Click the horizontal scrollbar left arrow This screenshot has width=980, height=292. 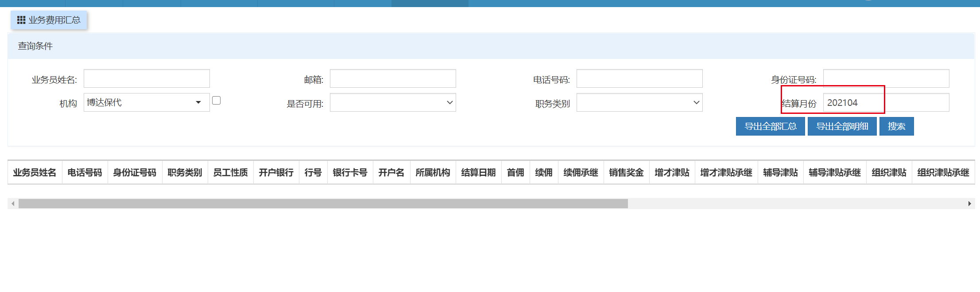click(x=13, y=204)
